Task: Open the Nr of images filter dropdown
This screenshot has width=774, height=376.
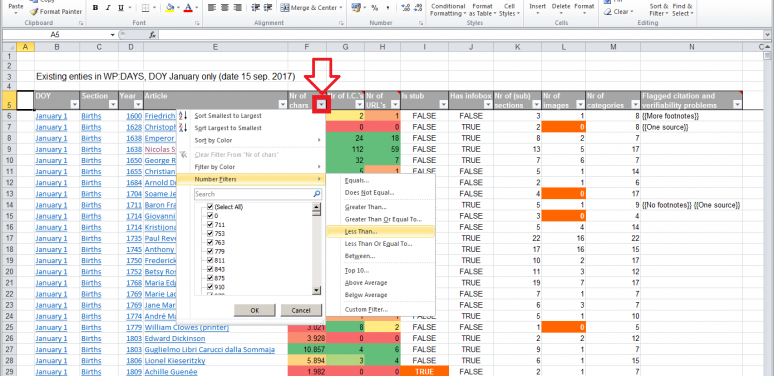Action: pos(580,105)
